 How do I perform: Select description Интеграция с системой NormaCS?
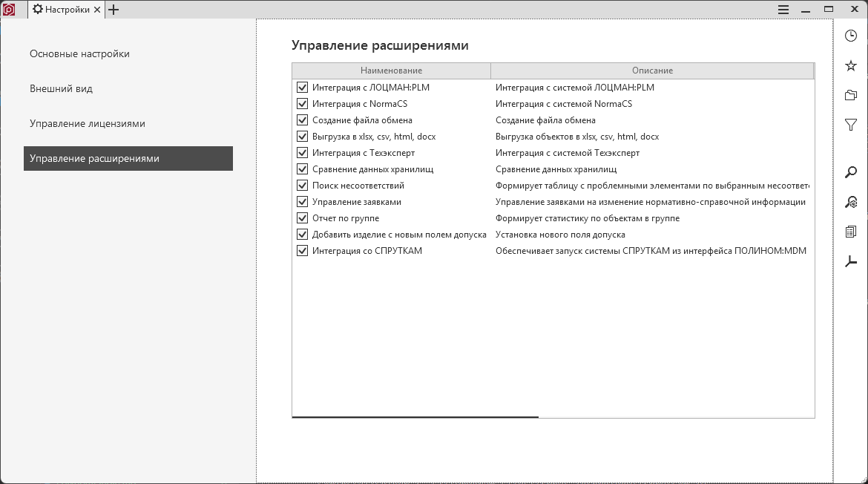pyautogui.click(x=564, y=104)
